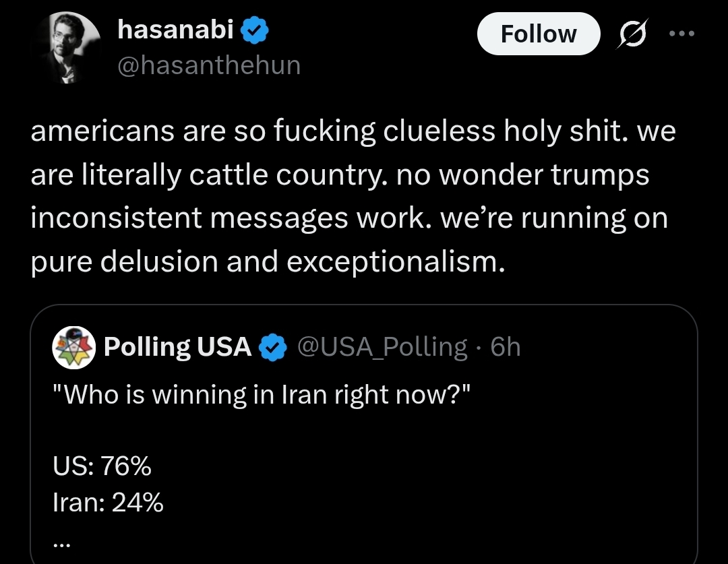Image resolution: width=728 pixels, height=564 pixels.
Task: Click the Polling USA avatar icon
Action: tap(73, 347)
